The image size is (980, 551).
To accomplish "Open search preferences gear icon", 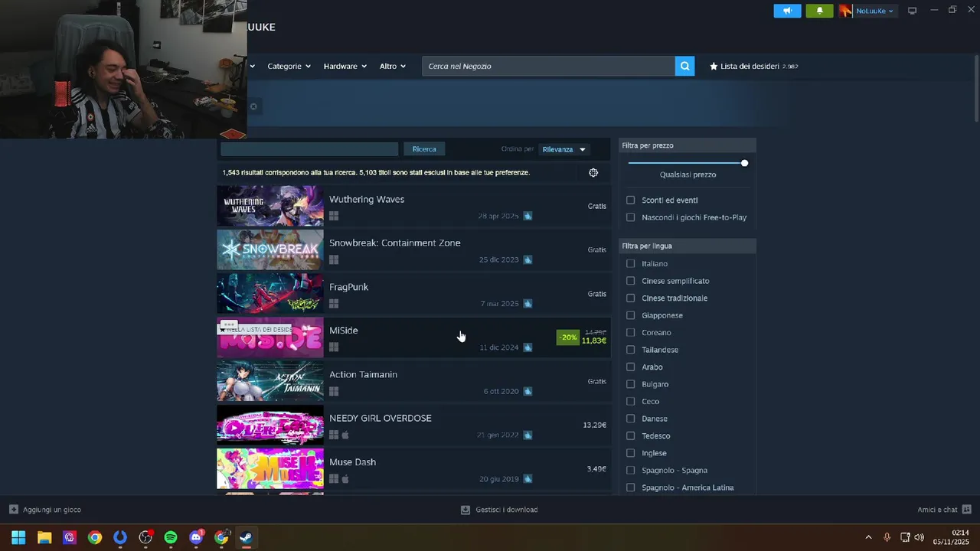I will pyautogui.click(x=593, y=172).
